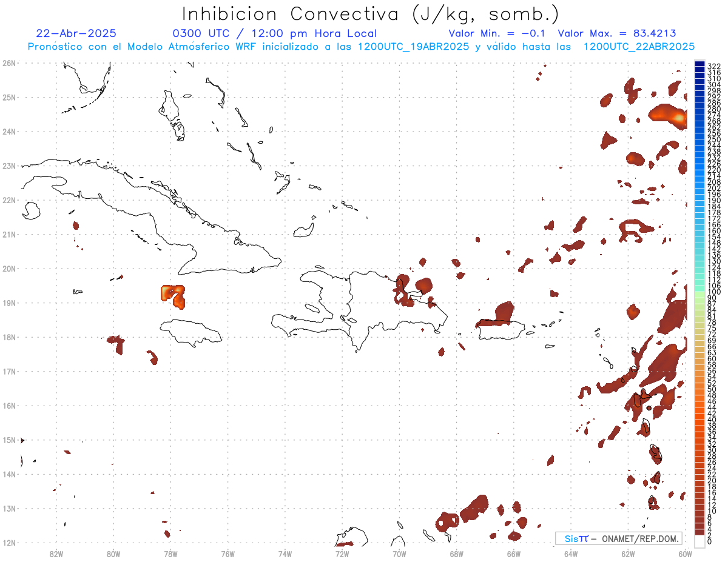
Task: Click the "60W" longitude label
Action: coord(686,554)
